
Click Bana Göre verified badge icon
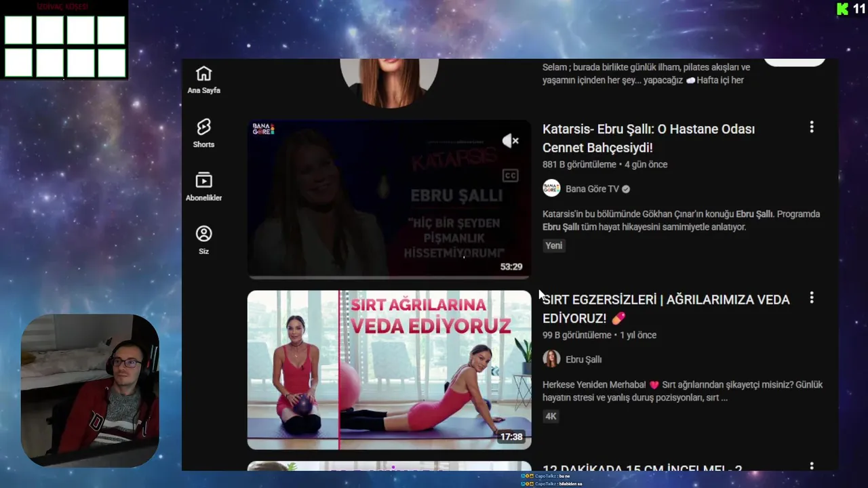click(626, 189)
